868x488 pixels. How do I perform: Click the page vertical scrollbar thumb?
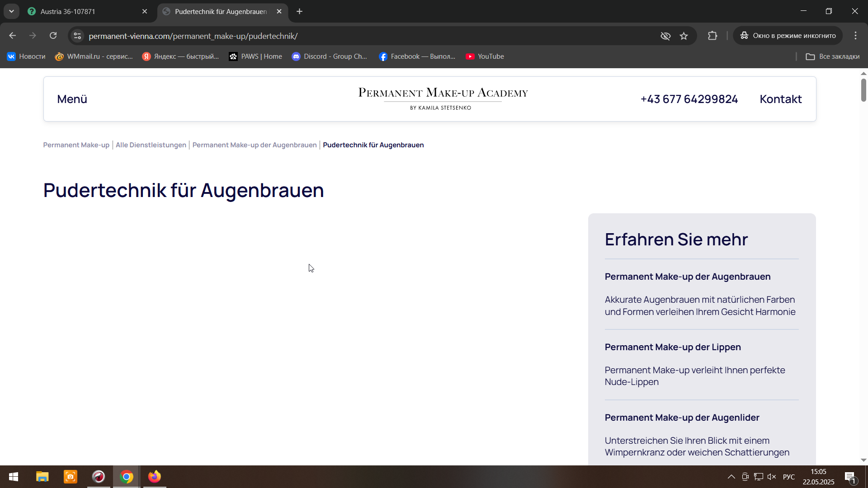863,90
